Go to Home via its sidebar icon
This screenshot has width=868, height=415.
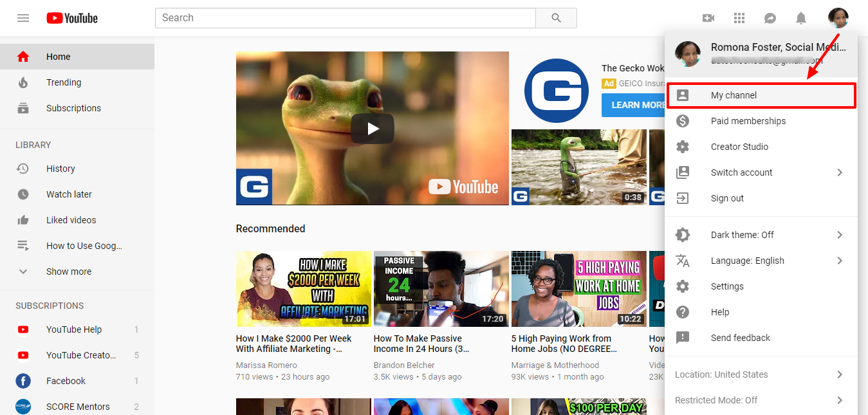(23, 57)
